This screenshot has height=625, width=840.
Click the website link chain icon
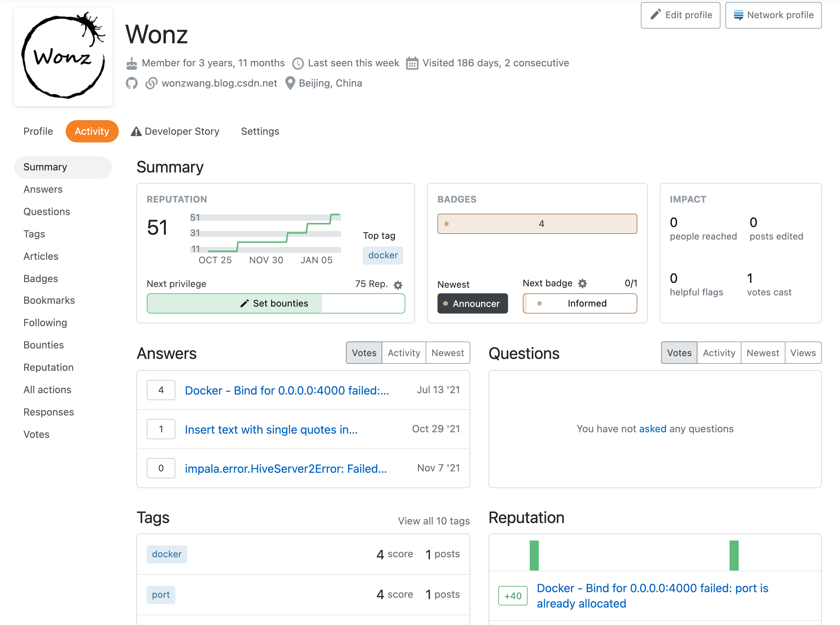pos(151,83)
